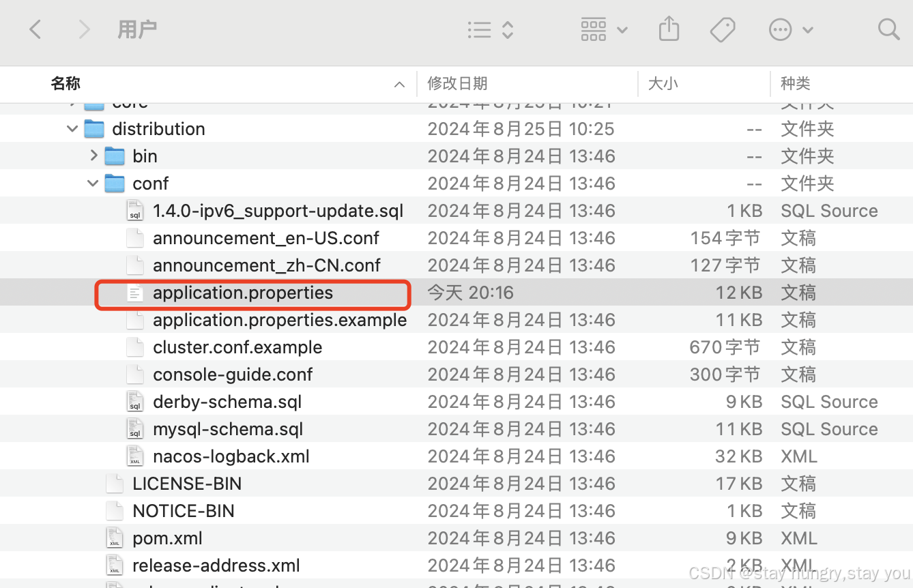913x588 pixels.
Task: Select the console-guide.conf file icon
Action: 135,374
